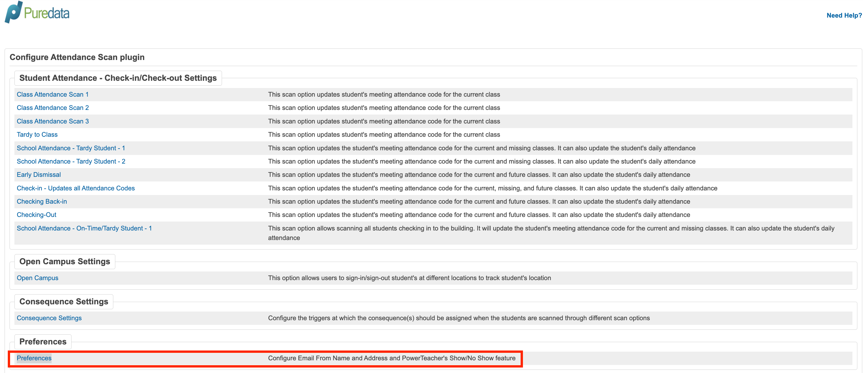Configure the Tardy to Class scan option
This screenshot has height=373, width=868.
coord(37,134)
